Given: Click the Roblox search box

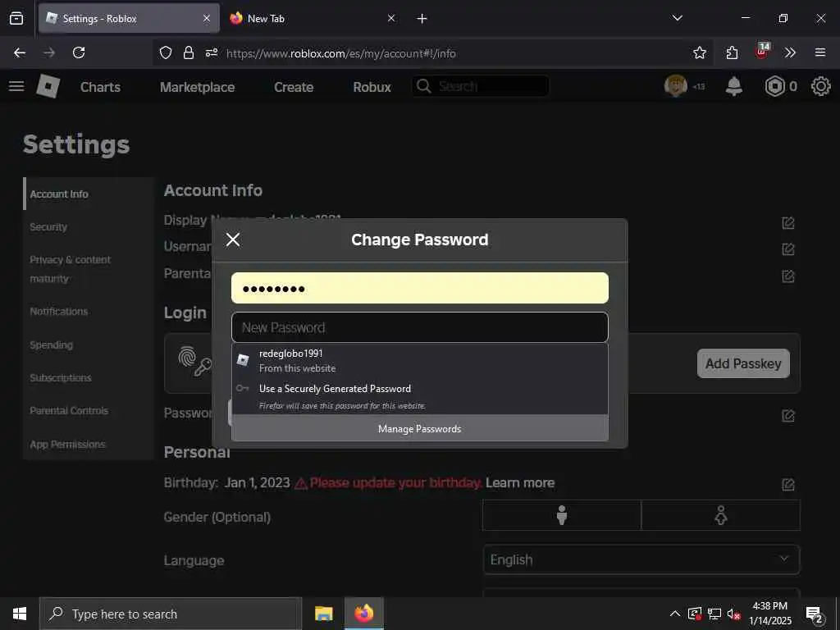Looking at the screenshot, I should [481, 86].
